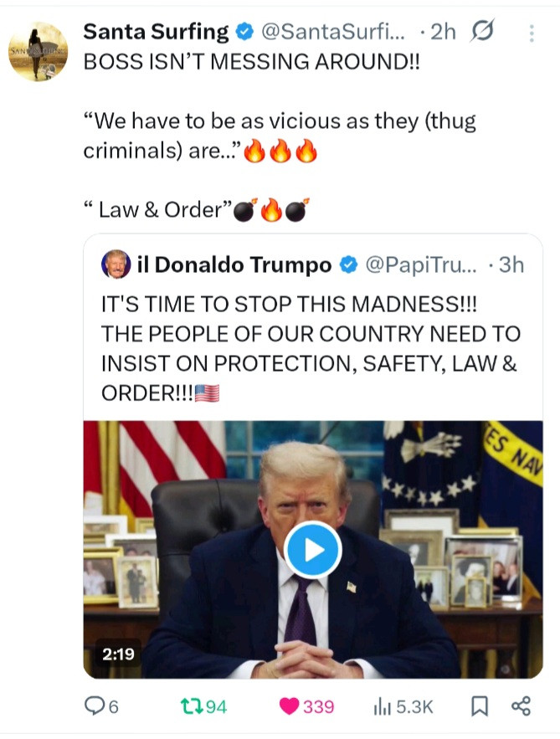Open the quoted tweet text

311,348
